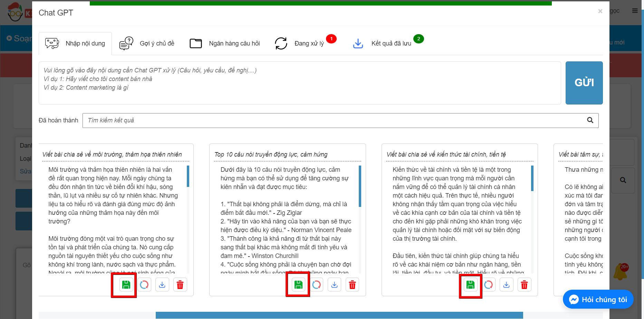Click title Top 10 câu nói truyền động lực
Viewport: 644px width, 319px height.
point(271,154)
